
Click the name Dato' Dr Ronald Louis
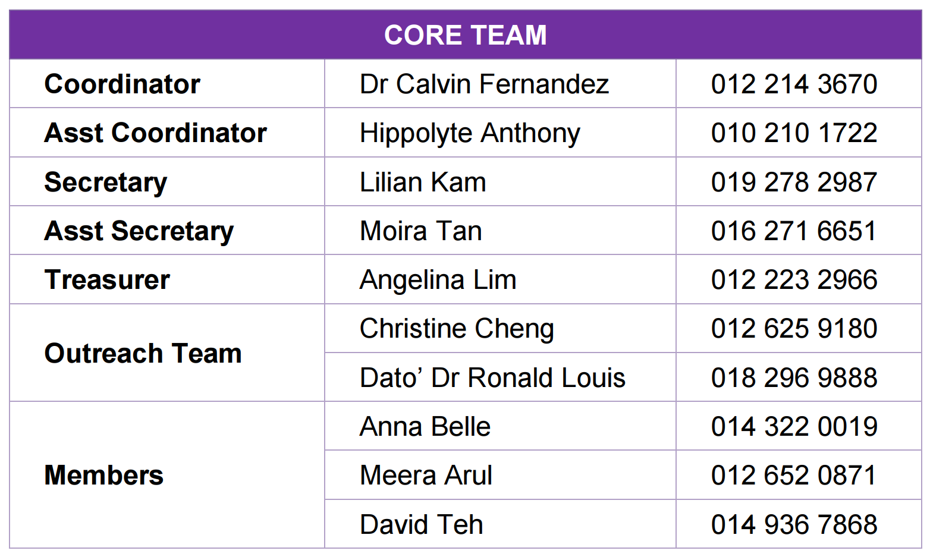point(492,377)
